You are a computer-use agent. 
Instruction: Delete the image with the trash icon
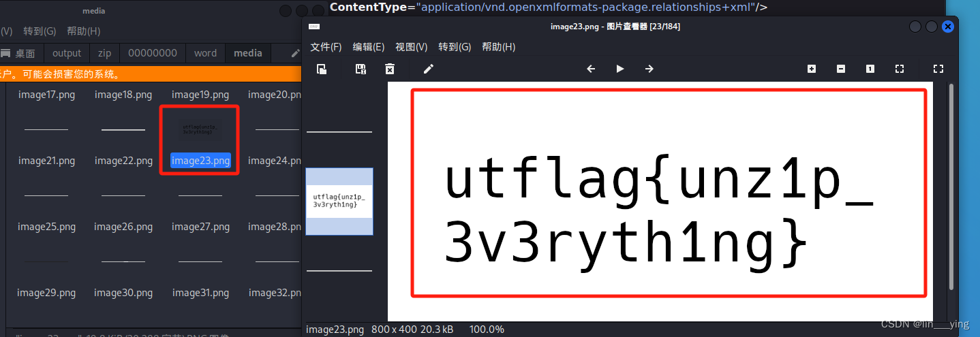(x=390, y=69)
